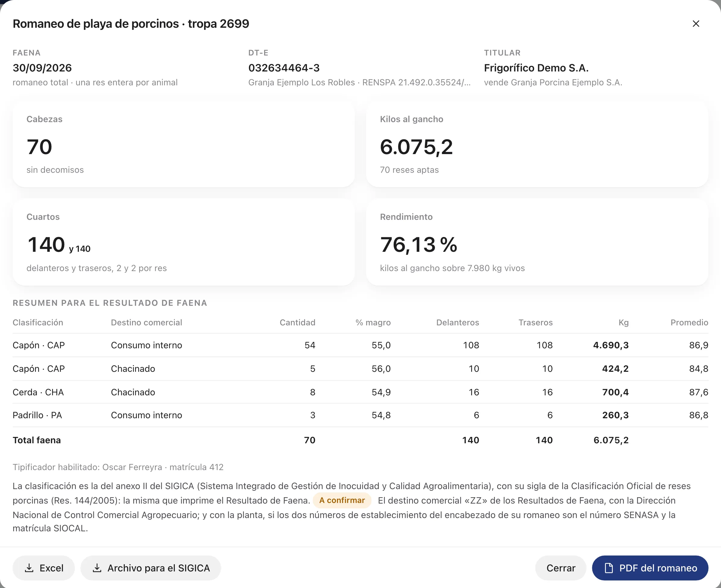Click the Granja Ejemplo Los Robles RENSPA line
721x588 pixels.
(360, 82)
